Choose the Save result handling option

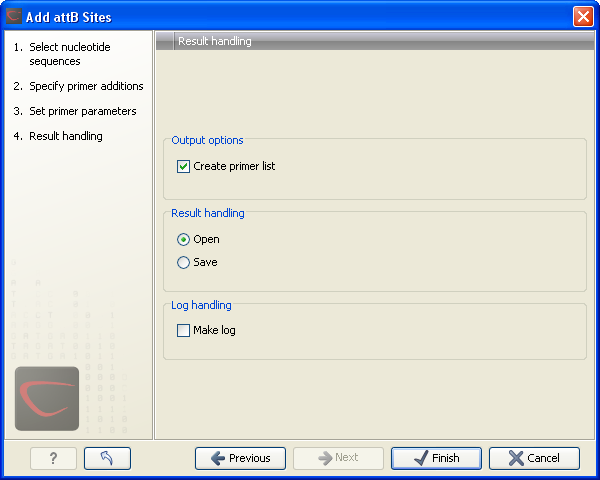coord(183,262)
